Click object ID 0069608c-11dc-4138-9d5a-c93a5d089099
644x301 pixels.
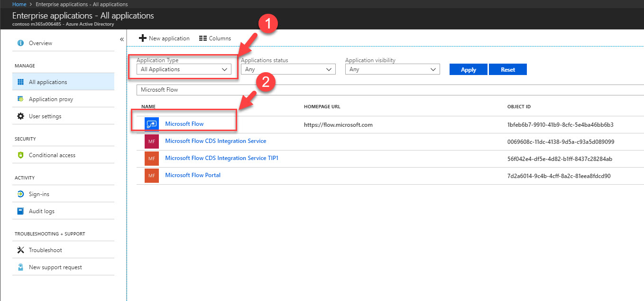pyautogui.click(x=561, y=142)
